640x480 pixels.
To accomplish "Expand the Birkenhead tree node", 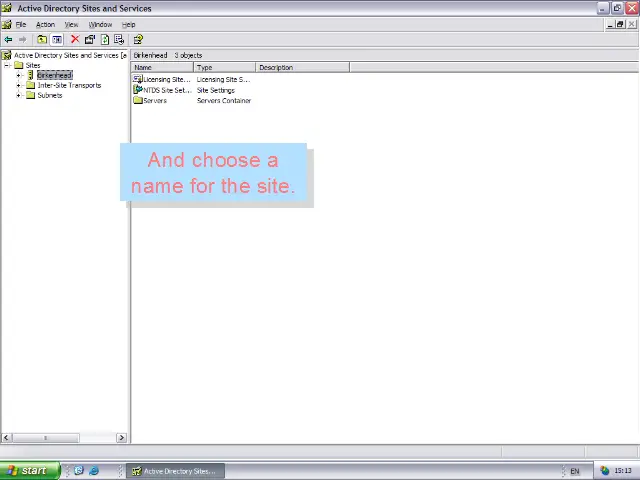I will tap(18, 76).
